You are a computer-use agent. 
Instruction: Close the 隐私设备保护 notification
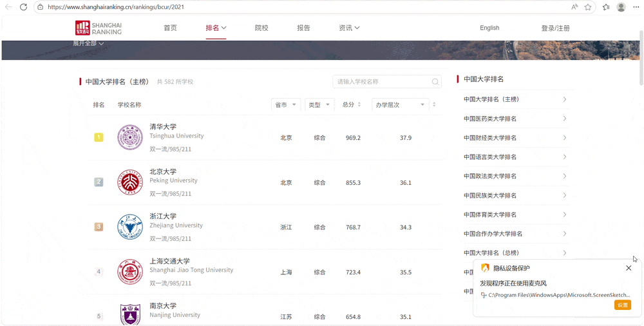point(629,268)
